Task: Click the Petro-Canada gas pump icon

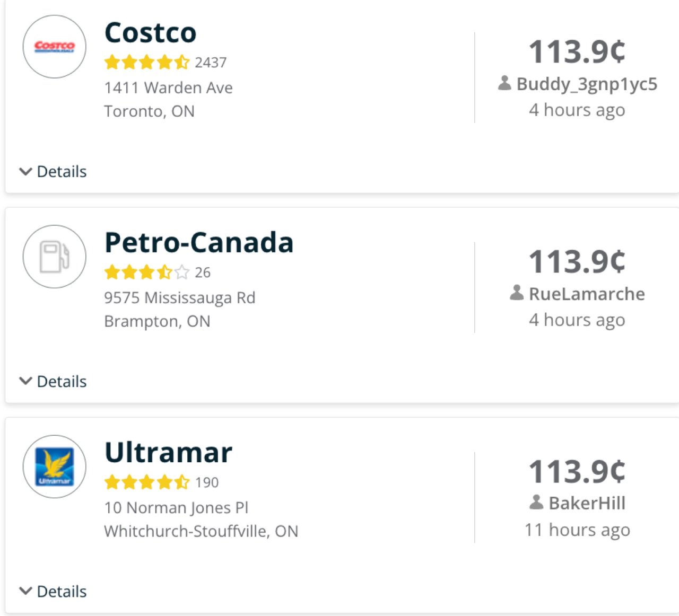Action: 54,257
